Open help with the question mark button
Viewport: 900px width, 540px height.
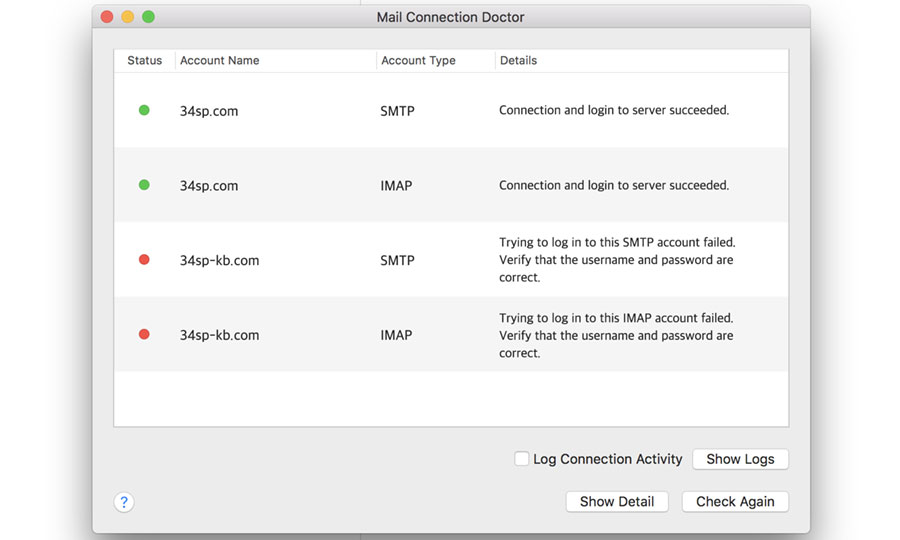[x=124, y=502]
